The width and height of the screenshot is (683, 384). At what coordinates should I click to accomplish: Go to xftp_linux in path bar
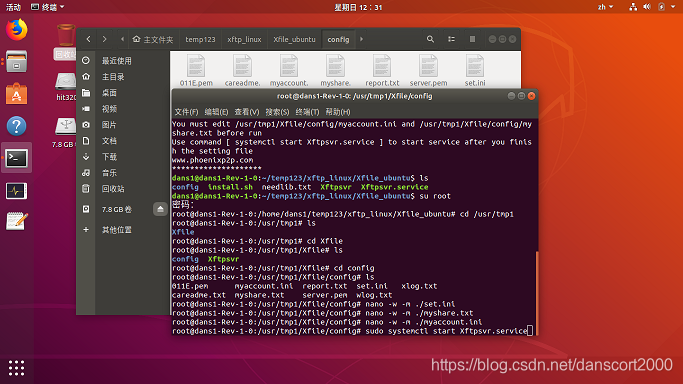[x=244, y=39]
